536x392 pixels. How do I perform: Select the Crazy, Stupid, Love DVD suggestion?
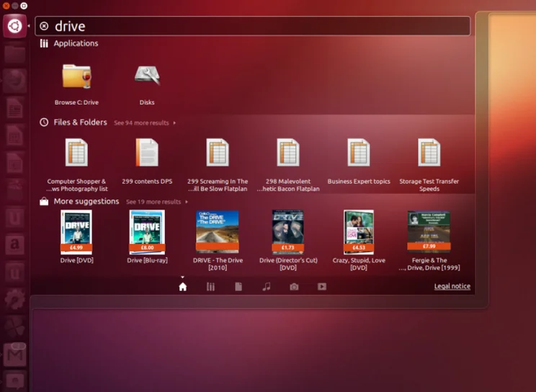click(x=359, y=232)
